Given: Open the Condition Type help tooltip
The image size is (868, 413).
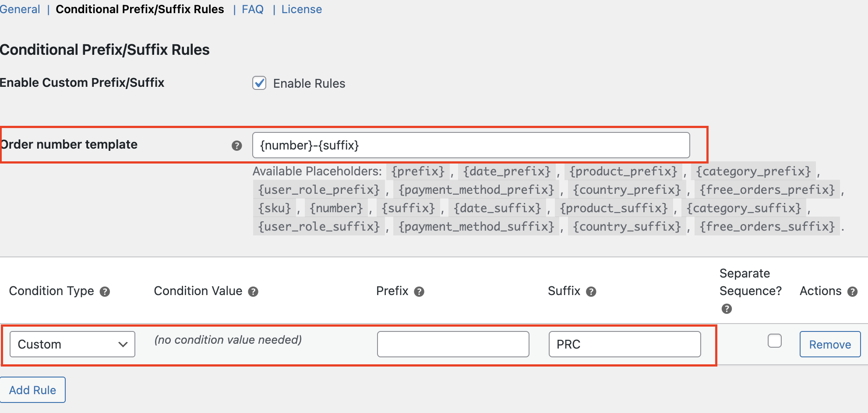Looking at the screenshot, I should 105,291.
